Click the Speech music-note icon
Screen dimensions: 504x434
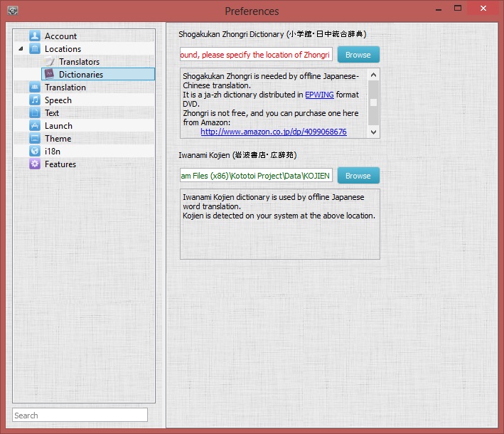(x=35, y=100)
